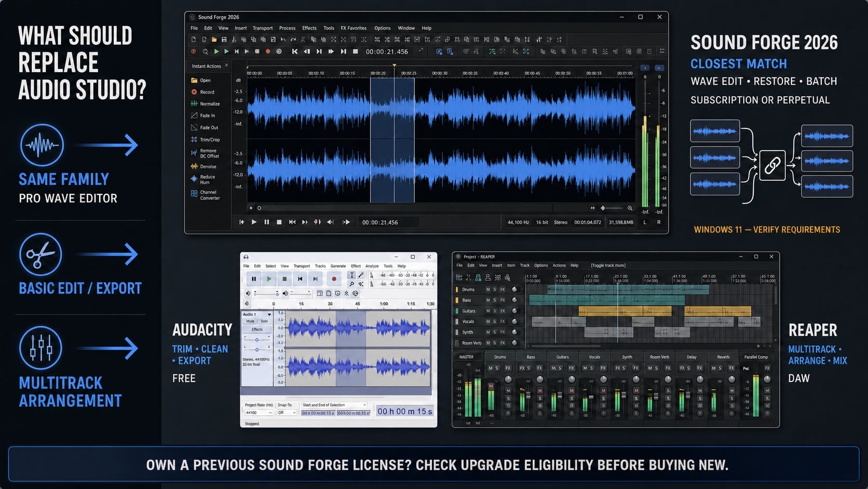Apply Fade In from Instant Actions

coord(203,116)
